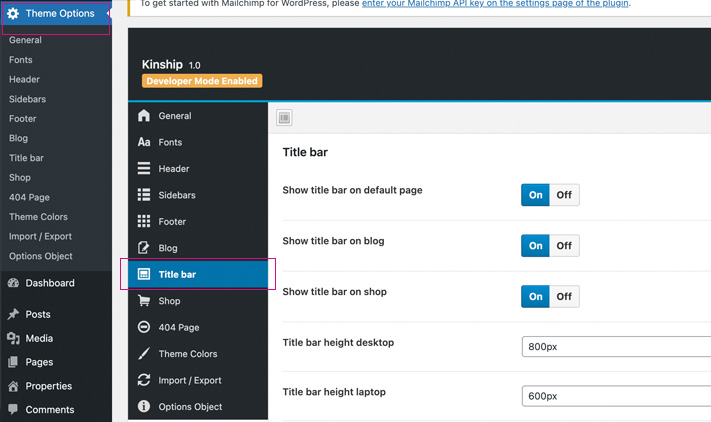Follow the Mailchimp API key settings link
The height and width of the screenshot is (422, 711).
pyautogui.click(x=495, y=4)
